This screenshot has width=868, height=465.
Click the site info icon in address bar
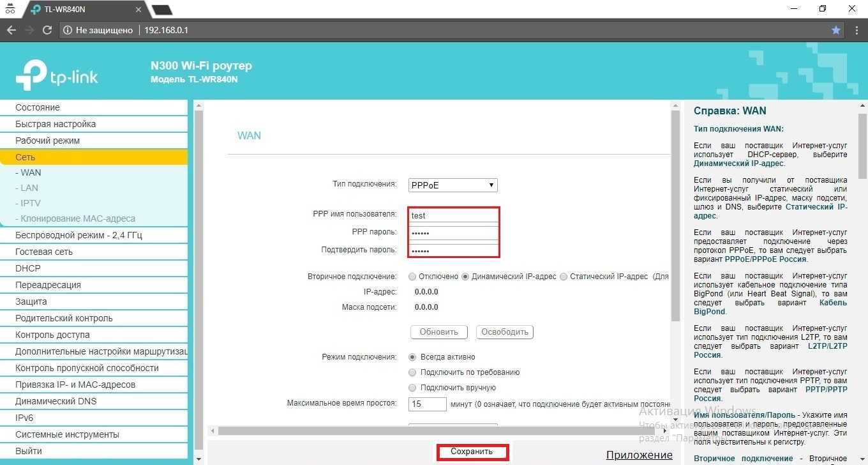[68, 30]
